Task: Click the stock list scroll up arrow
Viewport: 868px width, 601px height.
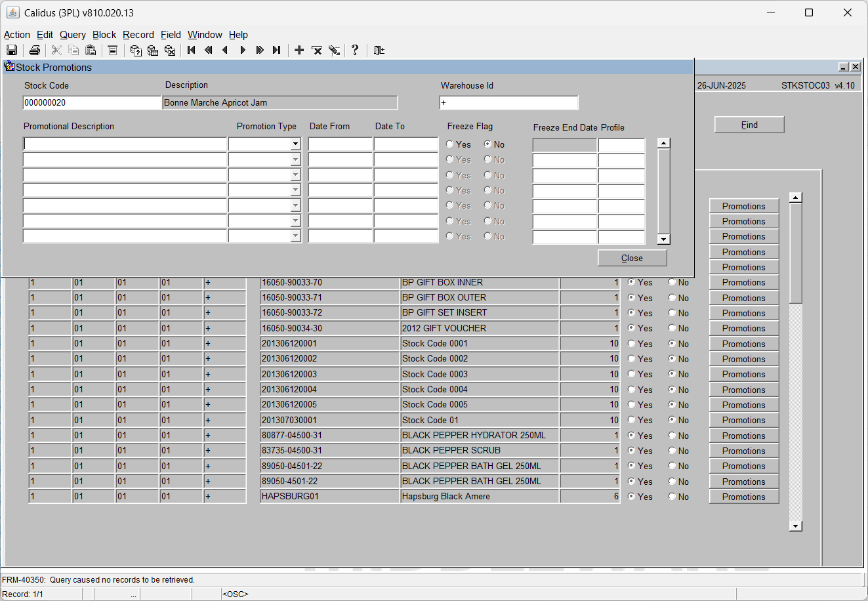Action: point(796,197)
